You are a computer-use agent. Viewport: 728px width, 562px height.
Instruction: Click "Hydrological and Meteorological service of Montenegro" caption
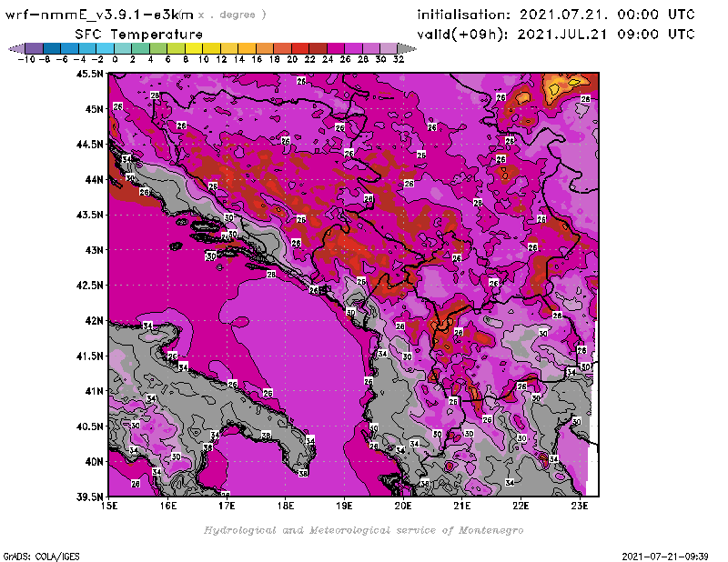pos(363,530)
